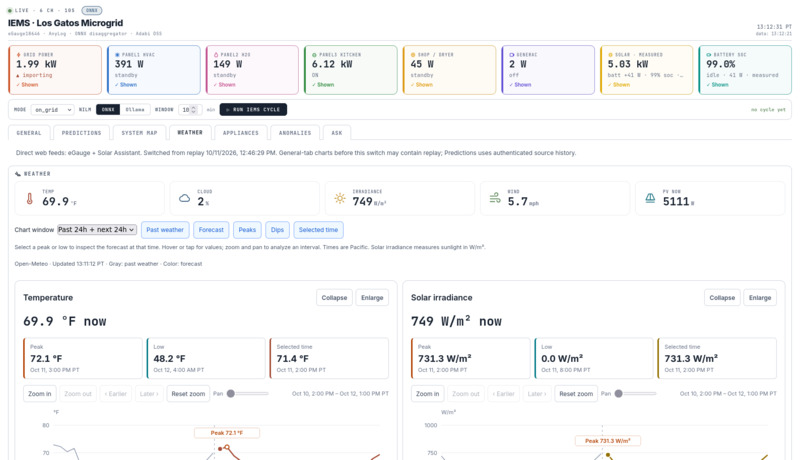The height and width of the screenshot is (460, 806).
Task: Toggle Shown on Panel3 Kitchen card
Action: click(x=323, y=85)
